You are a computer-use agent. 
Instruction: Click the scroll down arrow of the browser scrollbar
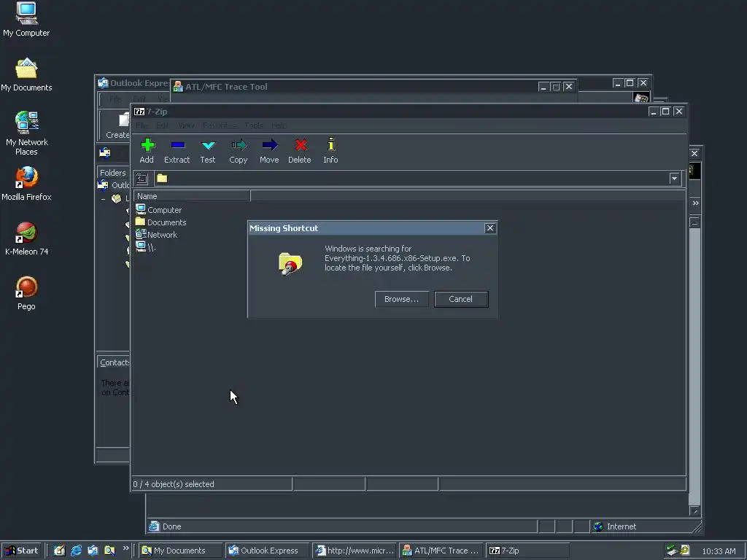coord(694,511)
